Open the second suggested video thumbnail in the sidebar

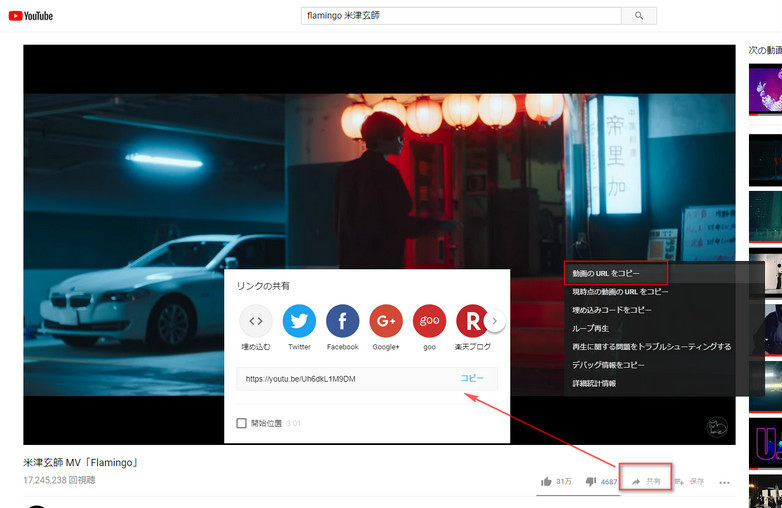click(x=766, y=160)
